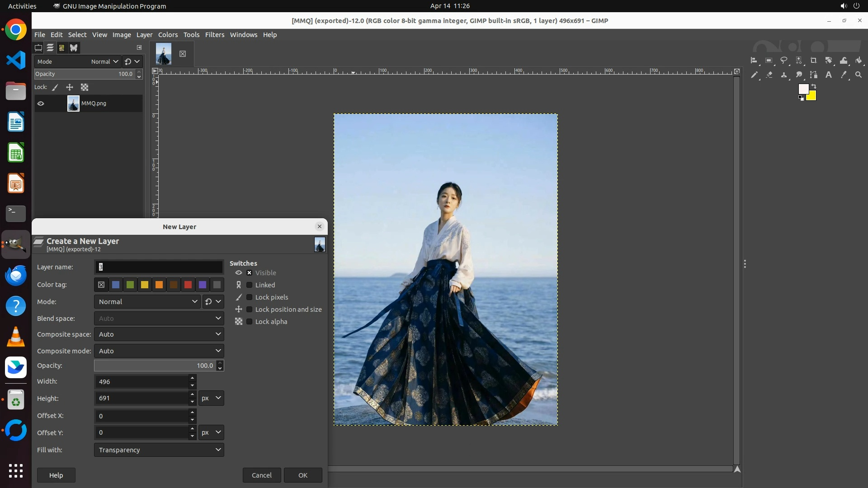Open the Composite mode dropdown

tap(159, 351)
